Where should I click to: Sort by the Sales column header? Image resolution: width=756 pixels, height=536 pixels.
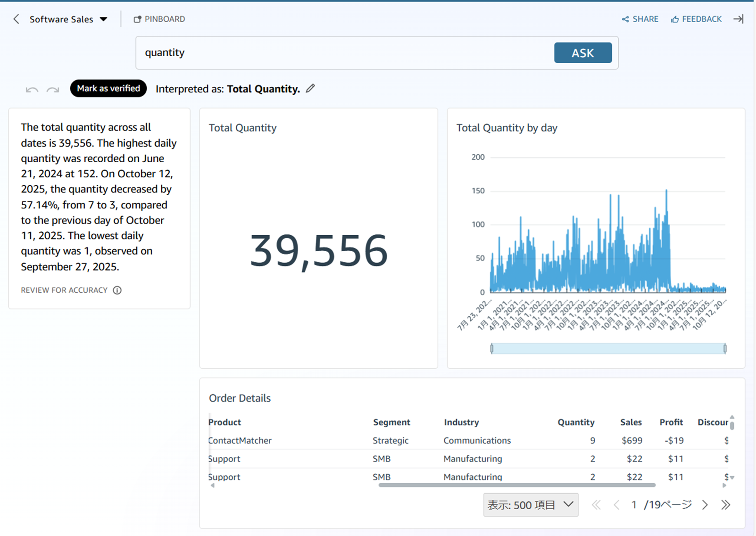[631, 422]
